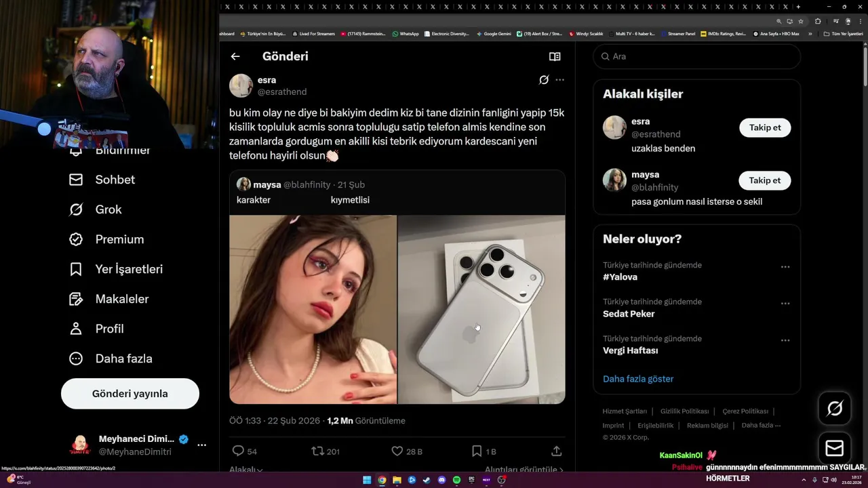This screenshot has height=488, width=868.
Task: Open Reklam bilgisi footer link
Action: point(707,426)
